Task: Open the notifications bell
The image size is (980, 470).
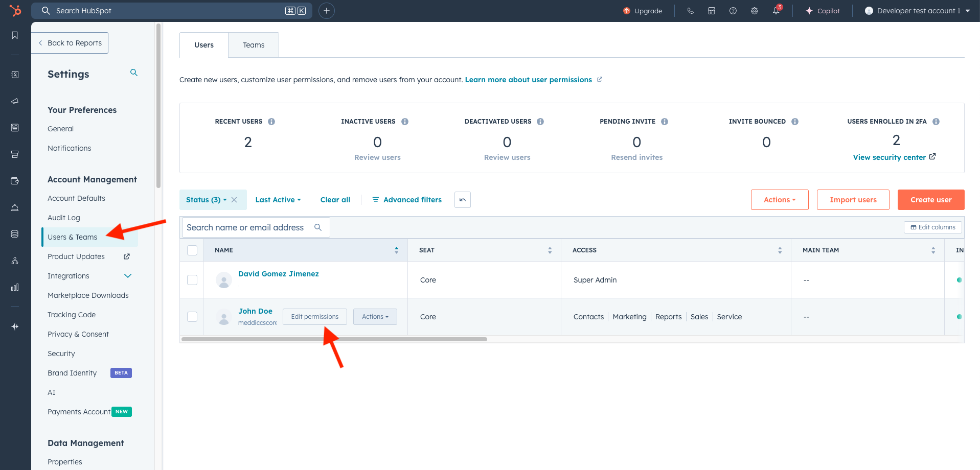Action: tap(776, 11)
